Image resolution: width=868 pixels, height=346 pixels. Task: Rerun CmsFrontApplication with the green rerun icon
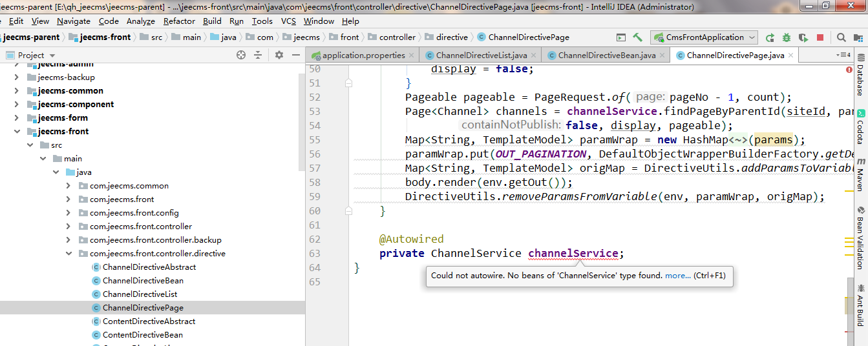coord(770,37)
